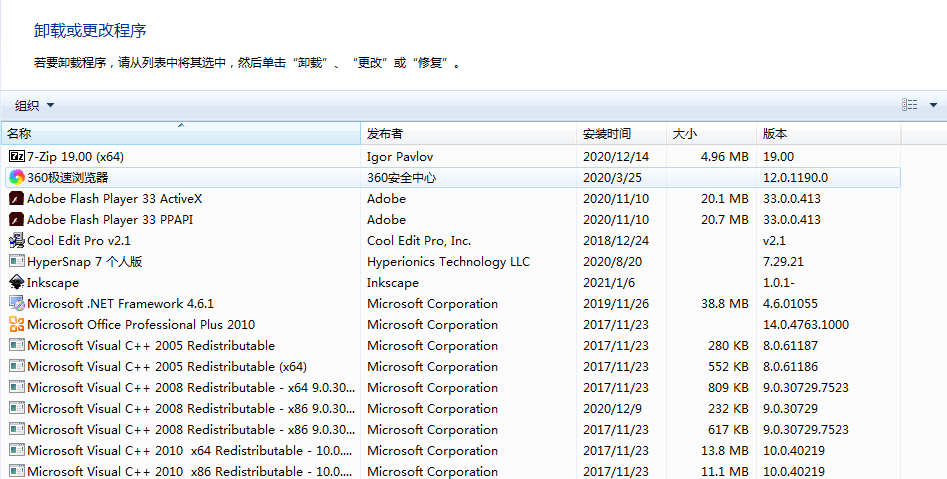Click the Inkscape program icon
Image resolution: width=947 pixels, height=479 pixels.
coord(17,283)
